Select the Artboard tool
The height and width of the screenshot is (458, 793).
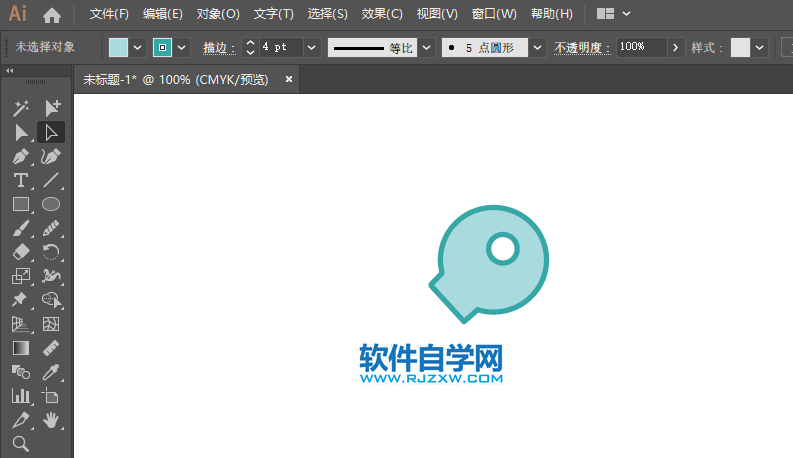51,396
